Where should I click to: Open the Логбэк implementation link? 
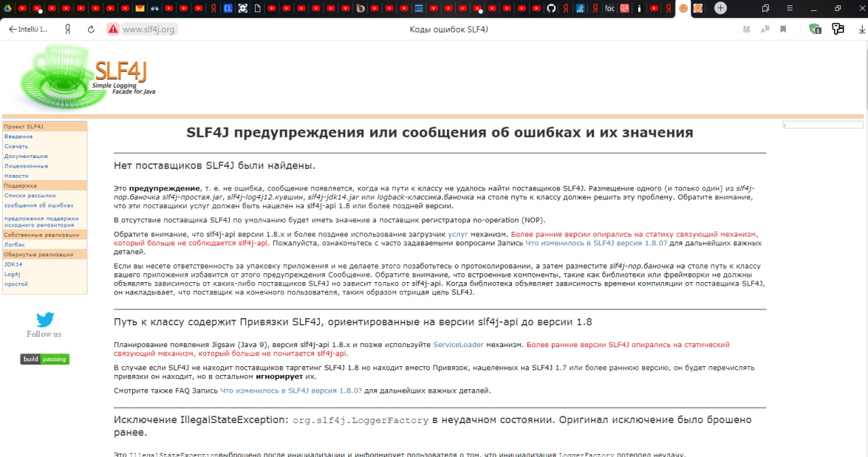click(14, 244)
